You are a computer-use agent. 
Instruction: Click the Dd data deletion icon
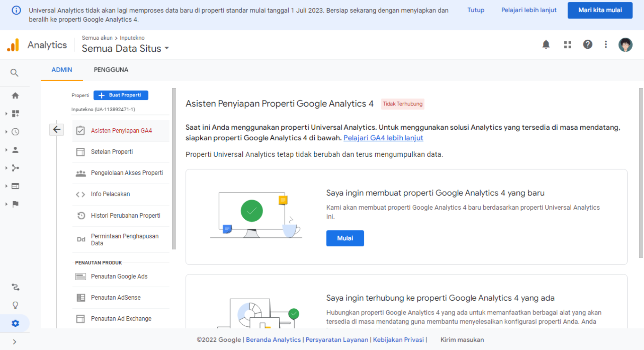pyautogui.click(x=81, y=239)
